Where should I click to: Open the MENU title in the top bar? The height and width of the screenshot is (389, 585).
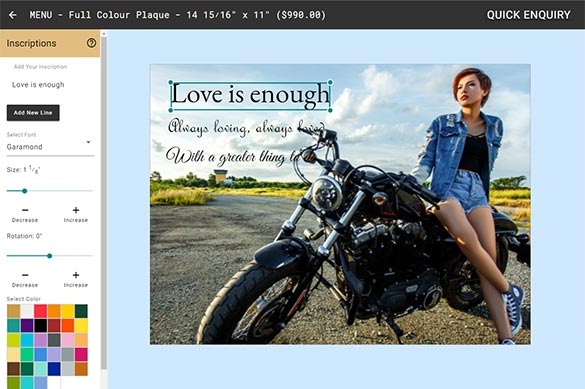pos(177,15)
